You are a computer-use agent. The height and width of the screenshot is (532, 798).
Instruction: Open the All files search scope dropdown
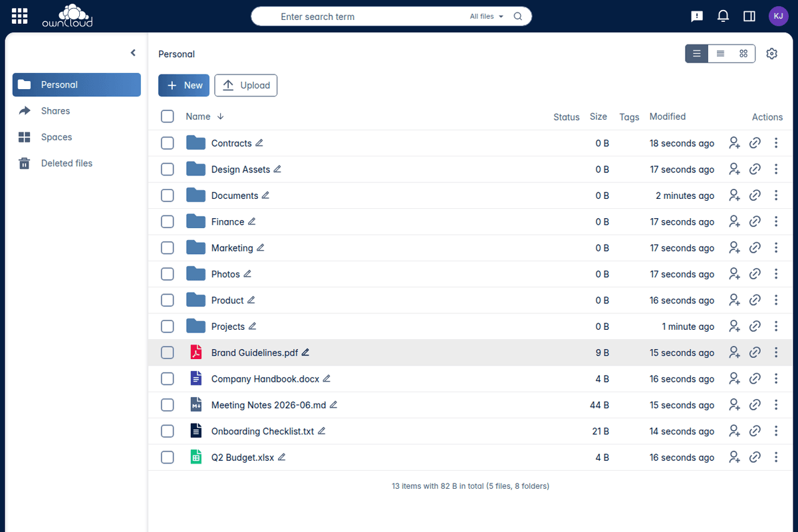click(x=487, y=17)
